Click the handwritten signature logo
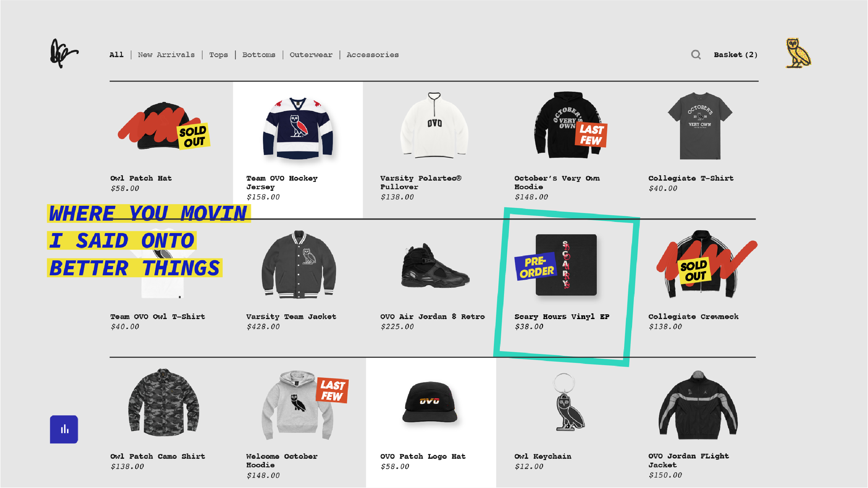Image resolution: width=868 pixels, height=488 pixels. [64, 54]
